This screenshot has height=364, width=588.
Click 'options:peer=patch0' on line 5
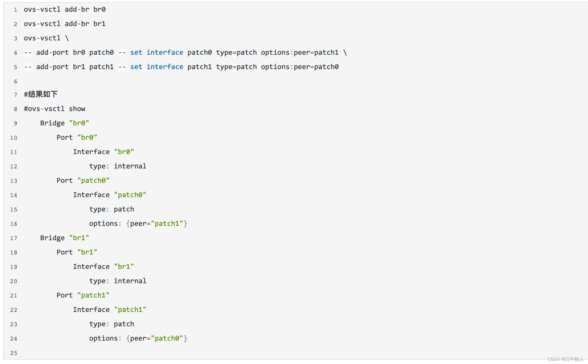(300, 67)
